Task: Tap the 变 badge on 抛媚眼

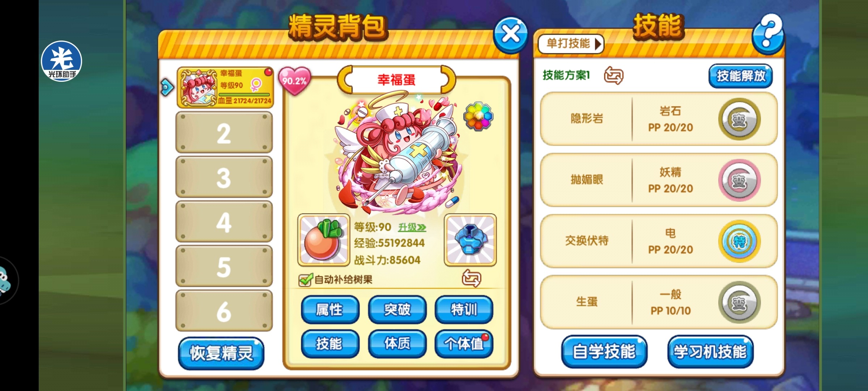Action: 739,180
